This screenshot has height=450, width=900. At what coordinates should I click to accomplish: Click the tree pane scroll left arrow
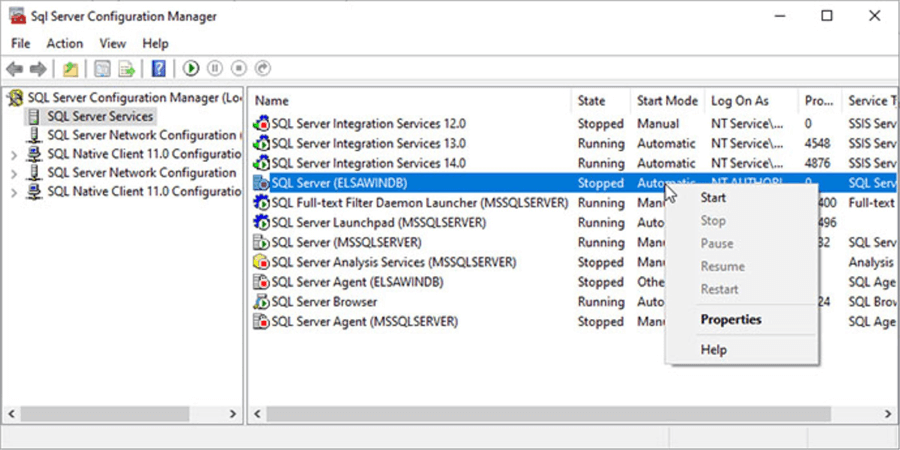point(10,414)
